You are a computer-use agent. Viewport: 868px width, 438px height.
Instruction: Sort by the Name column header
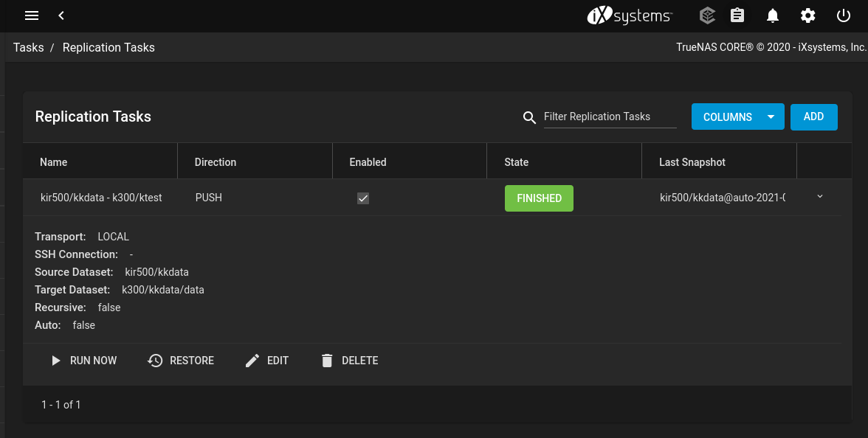click(x=54, y=162)
